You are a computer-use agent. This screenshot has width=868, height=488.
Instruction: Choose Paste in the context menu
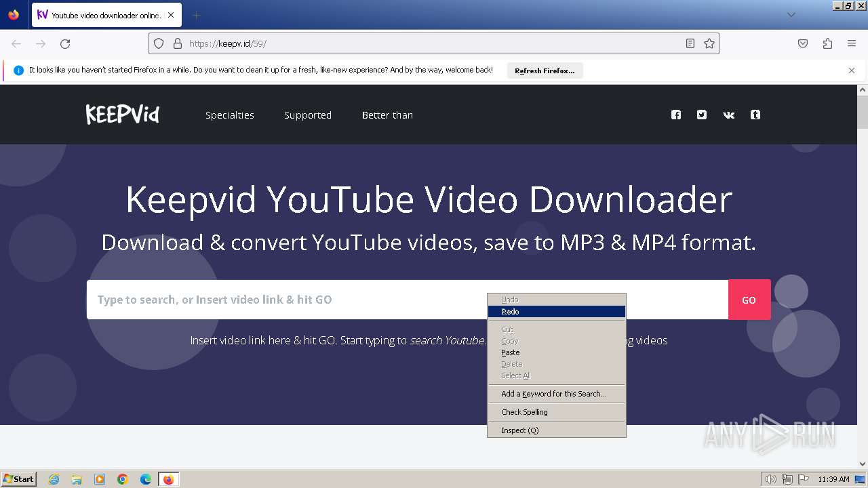(x=557, y=352)
